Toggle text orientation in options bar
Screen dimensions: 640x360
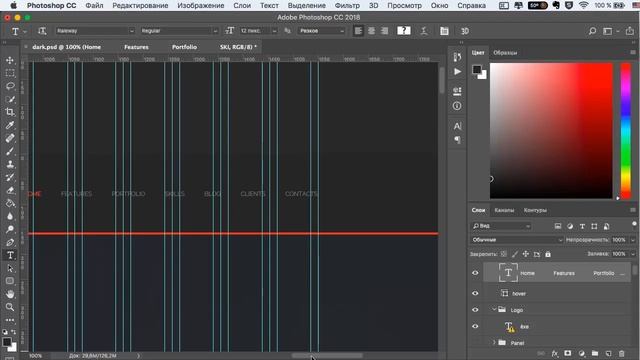42,31
